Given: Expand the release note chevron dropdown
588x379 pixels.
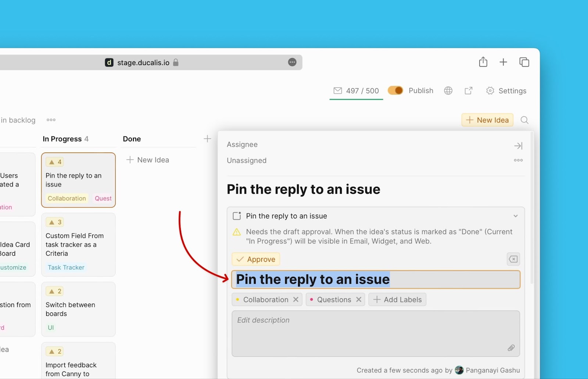Looking at the screenshot, I should 515,216.
